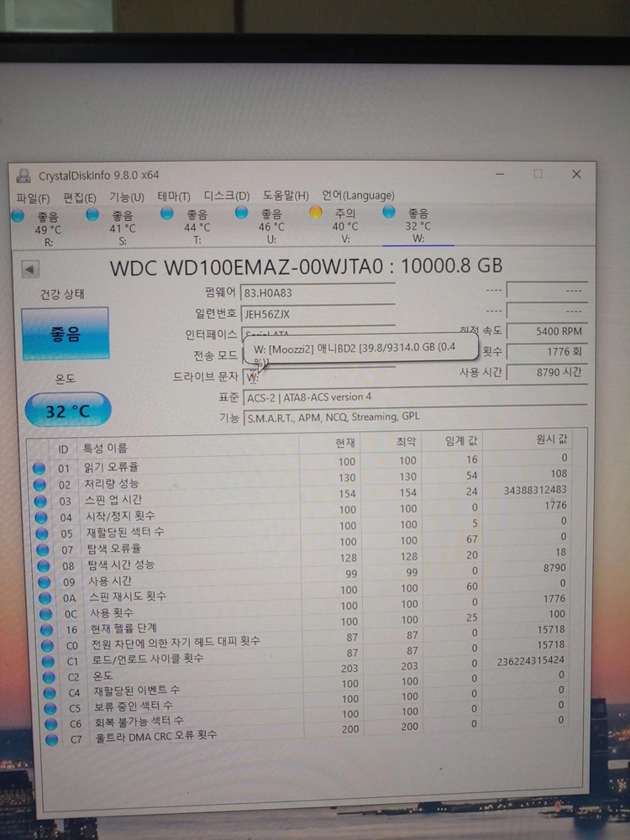Select the 읽기 오류율 attribute name
The height and width of the screenshot is (840, 630).
(x=112, y=467)
